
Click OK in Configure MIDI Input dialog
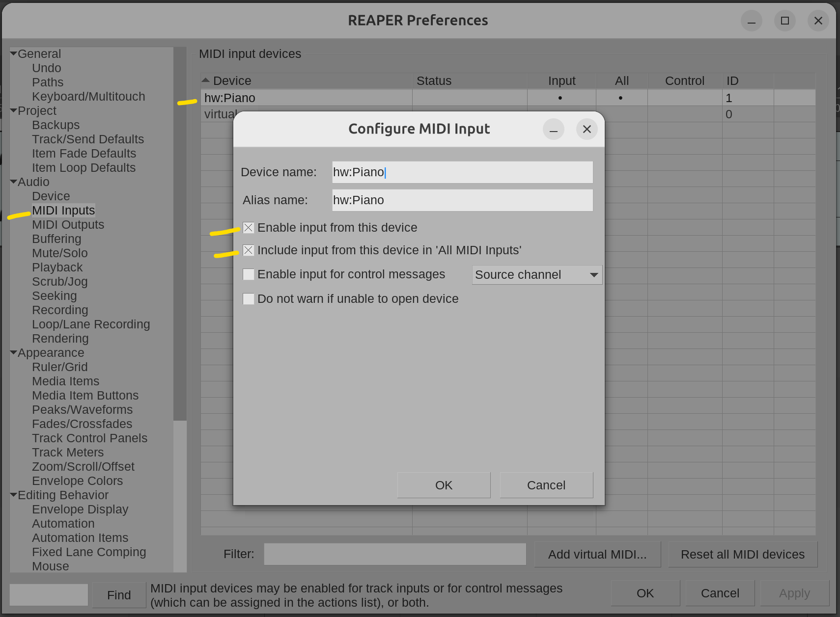tap(444, 485)
